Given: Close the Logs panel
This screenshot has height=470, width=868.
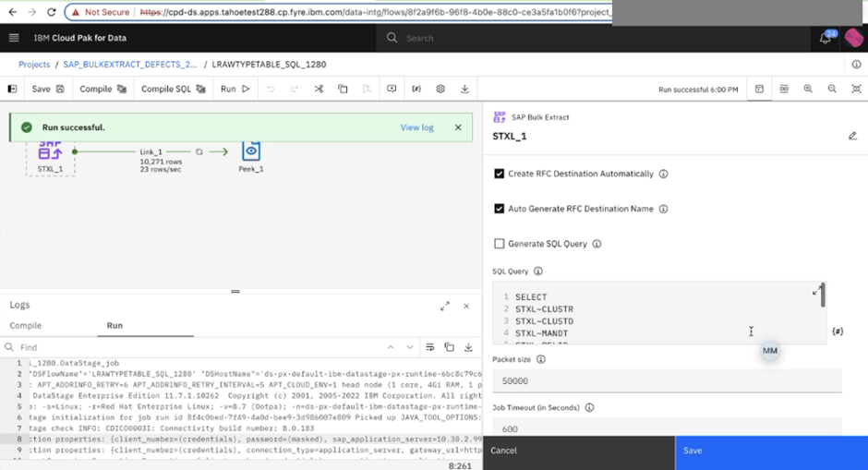Looking at the screenshot, I should pos(466,307).
